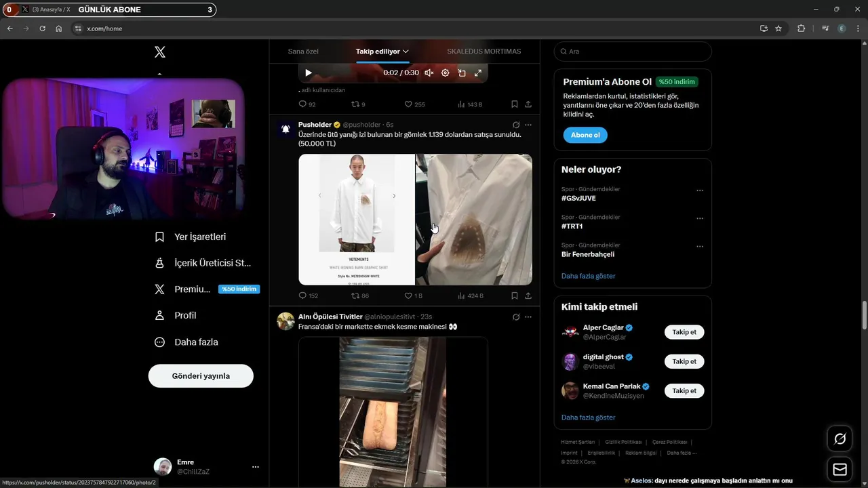The height and width of the screenshot is (488, 868).
Task: Open replies on the post with 92 comments
Action: point(307,104)
